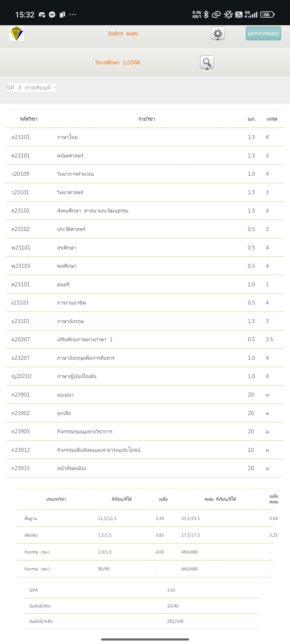Click the school logo emblem

point(16,34)
